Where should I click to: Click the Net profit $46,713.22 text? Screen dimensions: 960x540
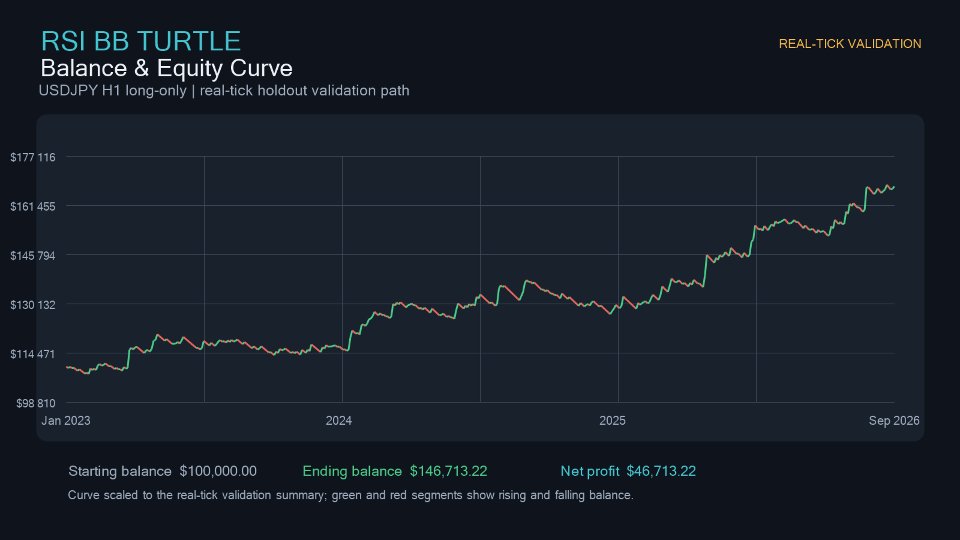click(x=628, y=471)
